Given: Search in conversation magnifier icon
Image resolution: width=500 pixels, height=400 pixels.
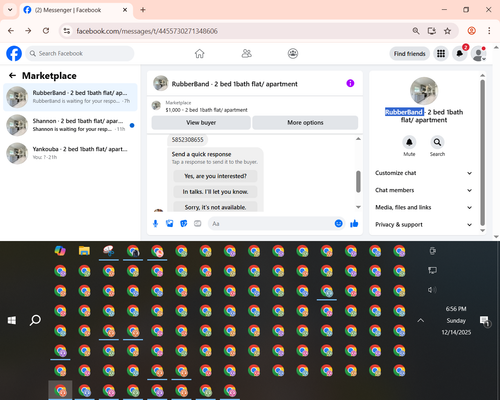Looking at the screenshot, I should coord(437,142).
